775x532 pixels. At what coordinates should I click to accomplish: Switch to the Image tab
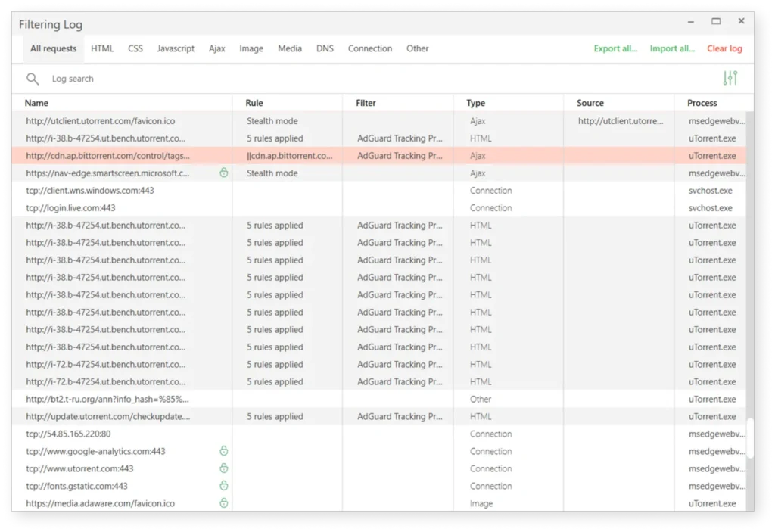(x=251, y=48)
